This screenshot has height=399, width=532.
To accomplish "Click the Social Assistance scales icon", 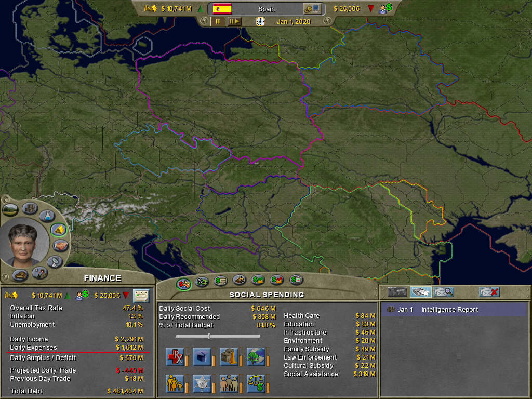I will [x=256, y=383].
